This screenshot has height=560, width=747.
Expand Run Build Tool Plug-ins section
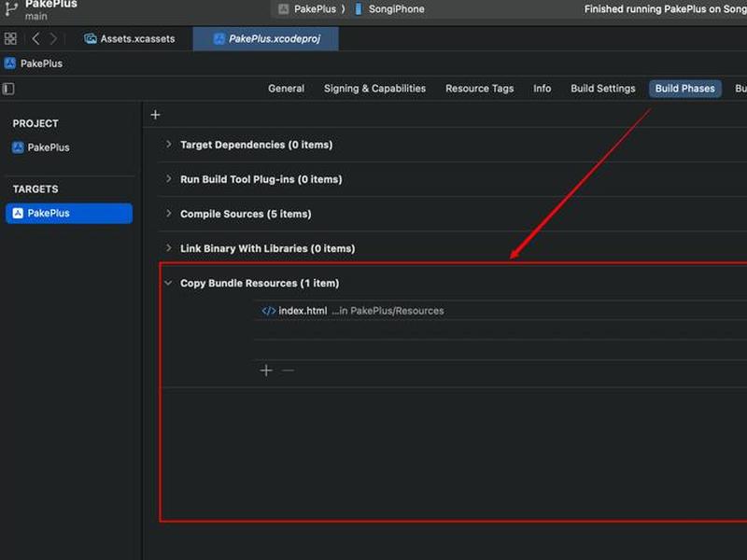coord(168,178)
